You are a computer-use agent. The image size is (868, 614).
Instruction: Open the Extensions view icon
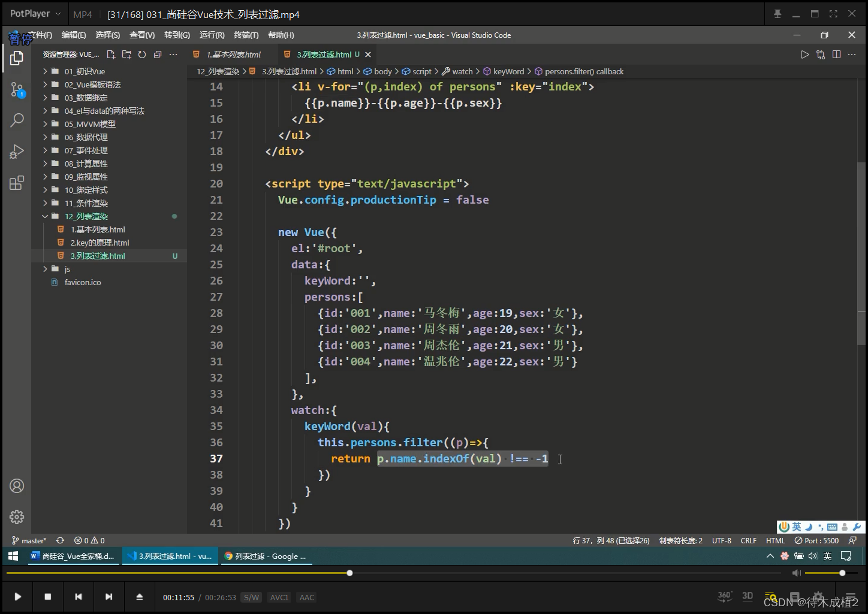[17, 183]
